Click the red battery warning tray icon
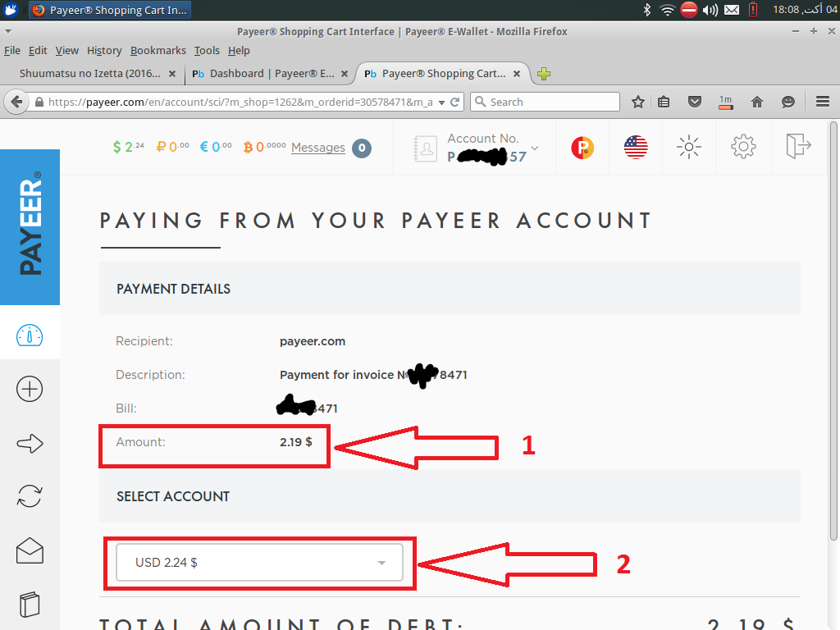 coord(753,10)
